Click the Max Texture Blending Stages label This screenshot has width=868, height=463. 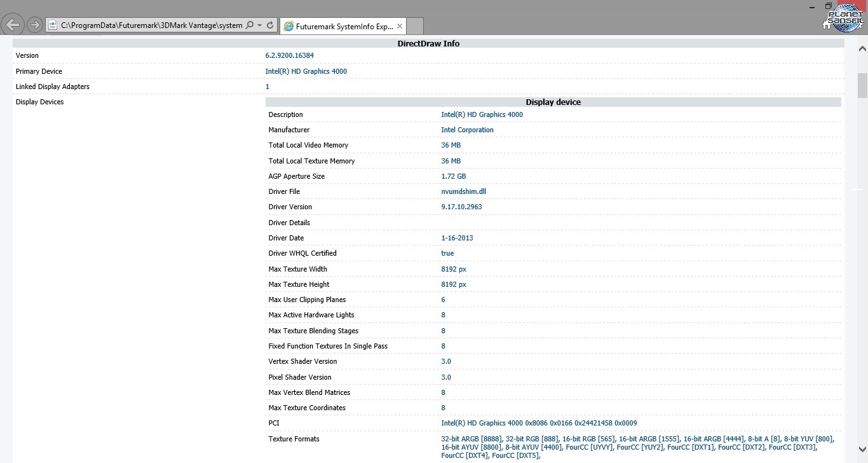coord(313,331)
